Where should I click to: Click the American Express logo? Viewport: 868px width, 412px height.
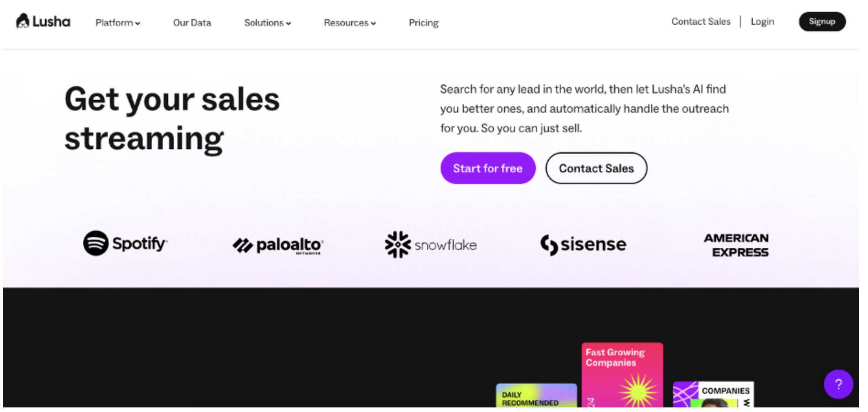click(x=736, y=245)
